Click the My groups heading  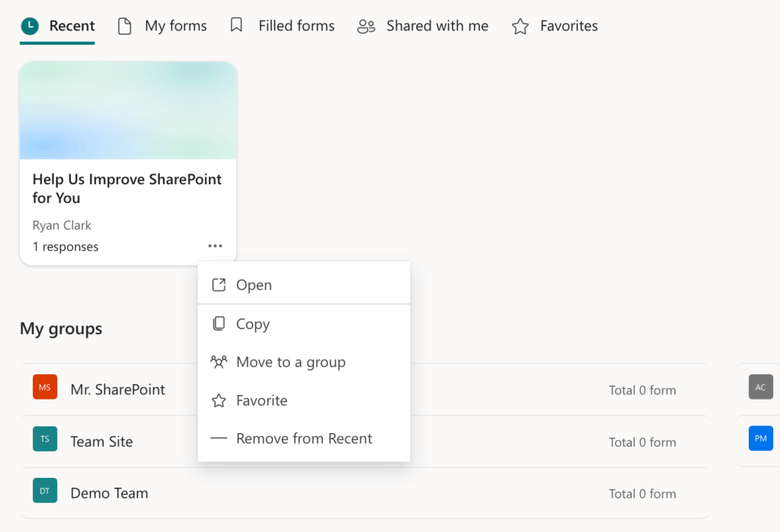61,329
